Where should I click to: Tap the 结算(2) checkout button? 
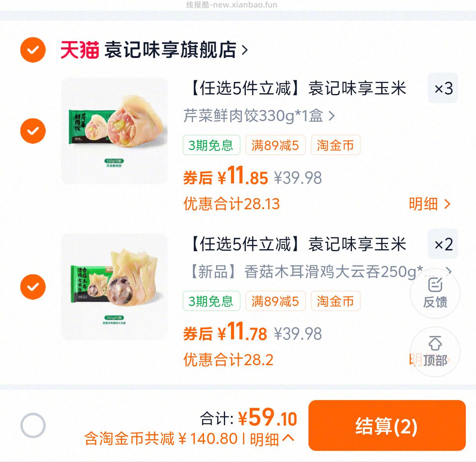[x=386, y=427]
